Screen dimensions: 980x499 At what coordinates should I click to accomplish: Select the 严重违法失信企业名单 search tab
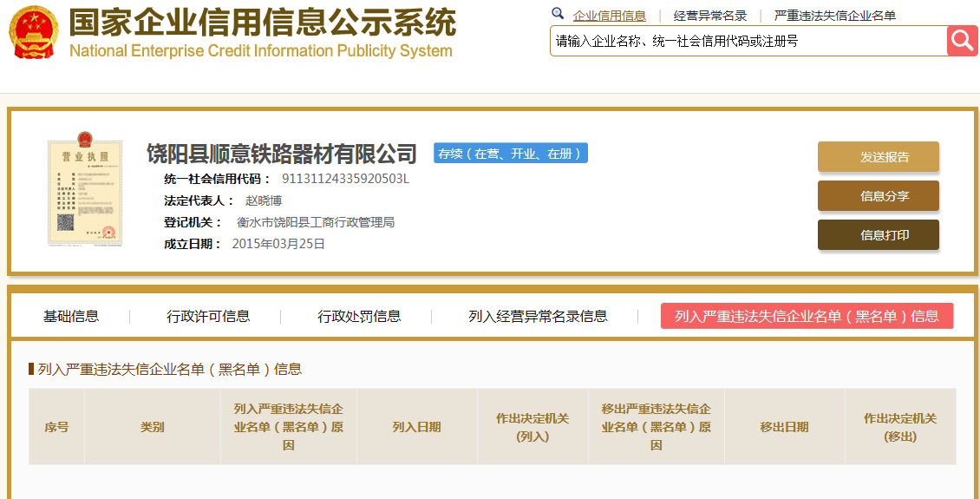coord(835,16)
